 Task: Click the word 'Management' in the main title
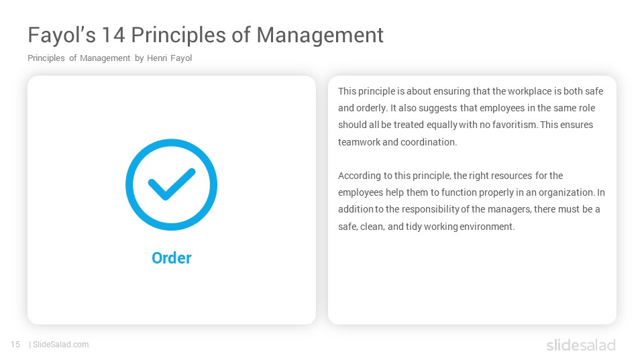click(x=320, y=35)
